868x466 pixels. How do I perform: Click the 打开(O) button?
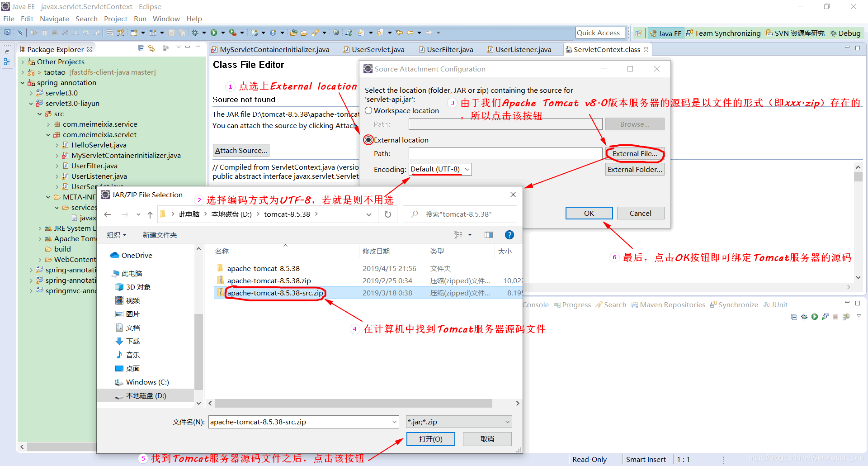[430, 439]
